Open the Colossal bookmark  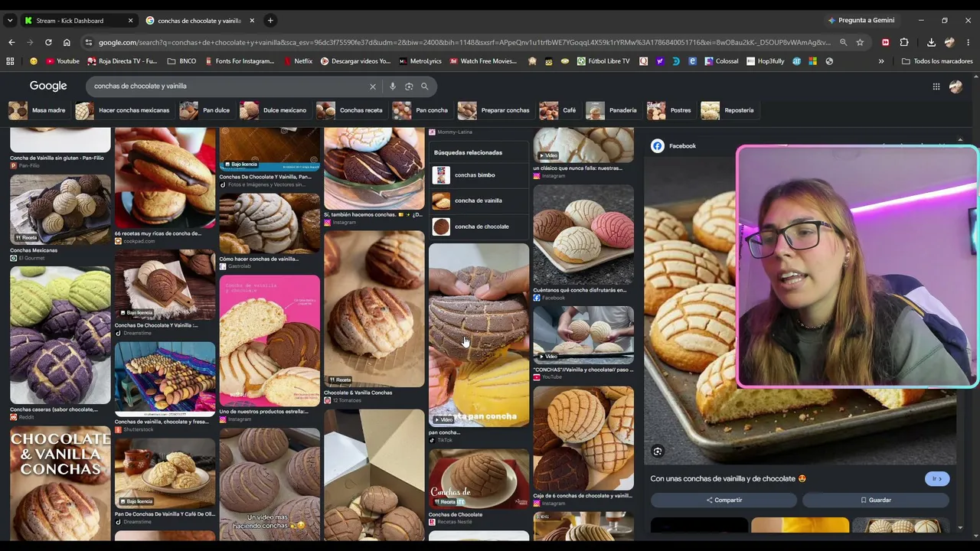[721, 61]
